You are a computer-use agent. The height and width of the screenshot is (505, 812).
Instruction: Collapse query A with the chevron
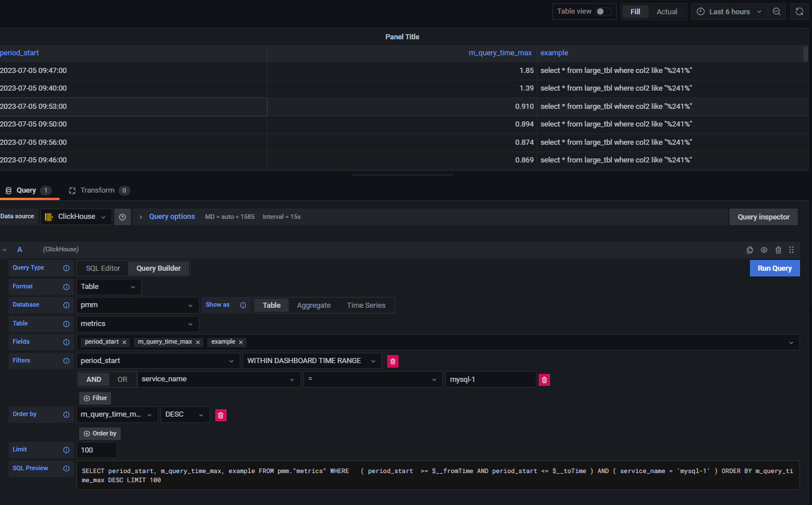tap(5, 250)
